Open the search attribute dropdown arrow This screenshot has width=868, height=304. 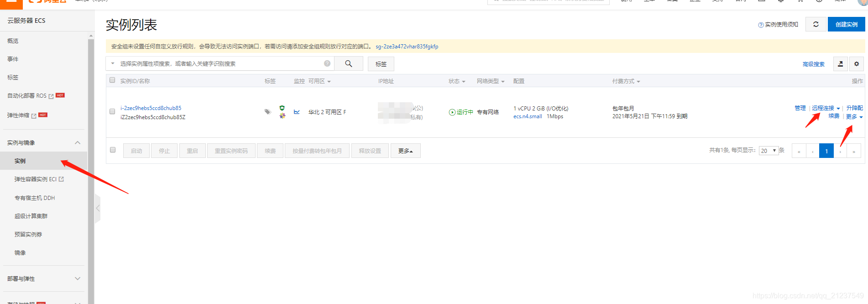click(x=113, y=63)
